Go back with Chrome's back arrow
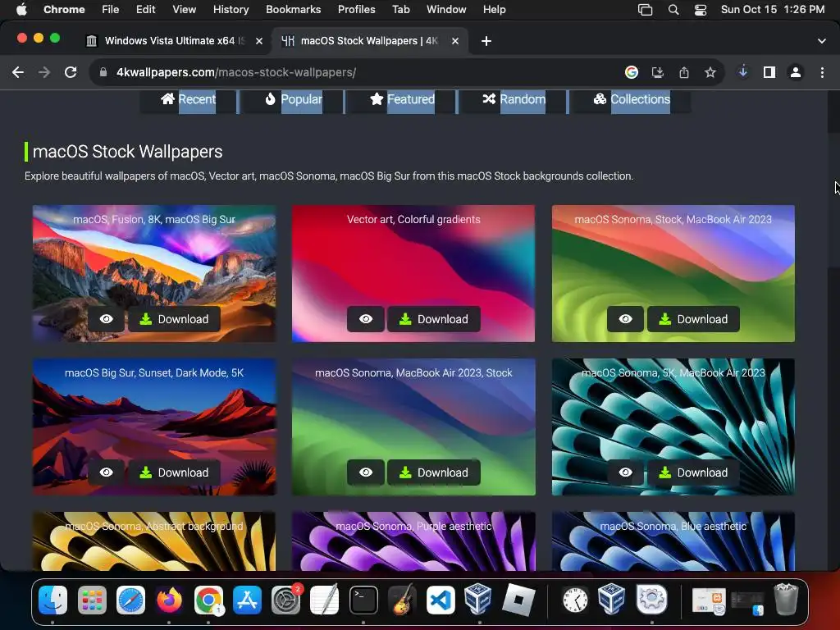The height and width of the screenshot is (630, 840). click(18, 72)
